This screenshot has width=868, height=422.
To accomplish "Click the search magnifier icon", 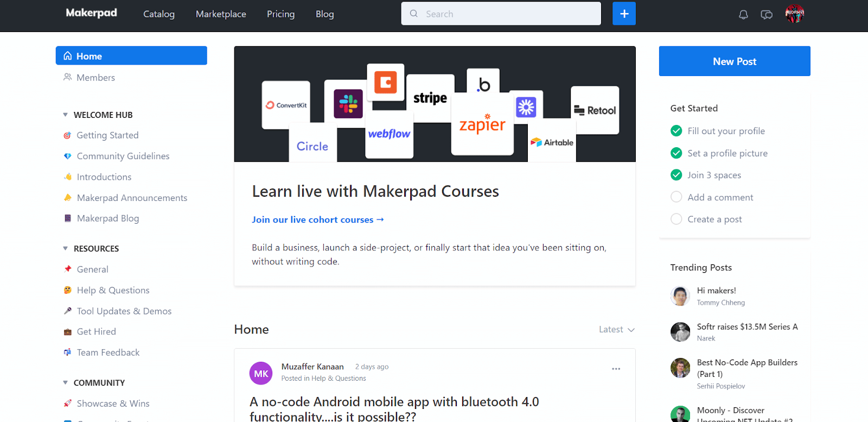I will 414,14.
